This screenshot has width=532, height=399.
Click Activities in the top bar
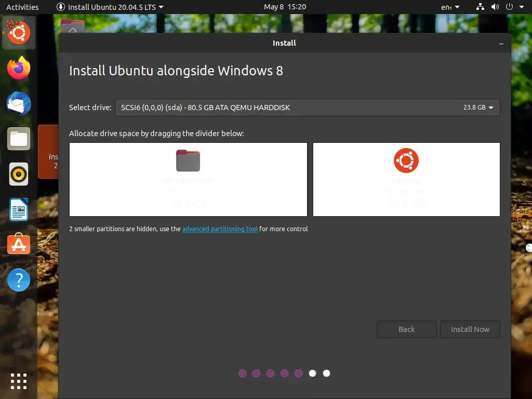click(x=22, y=7)
